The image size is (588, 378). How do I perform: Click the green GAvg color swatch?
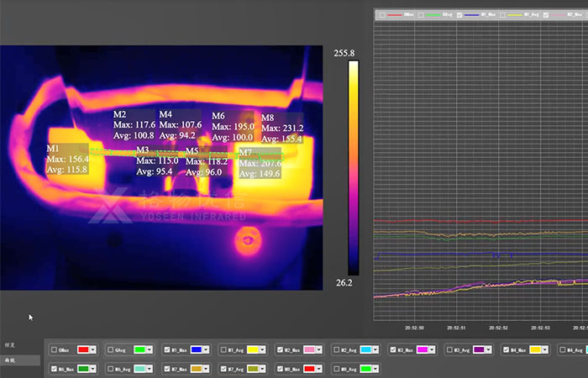click(139, 349)
